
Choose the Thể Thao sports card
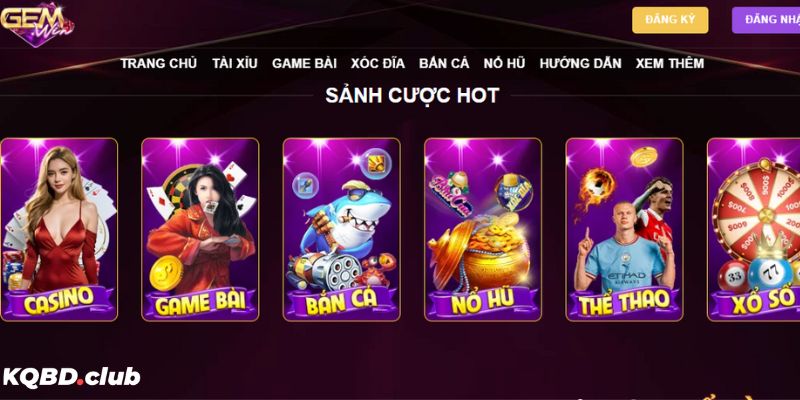[624, 230]
